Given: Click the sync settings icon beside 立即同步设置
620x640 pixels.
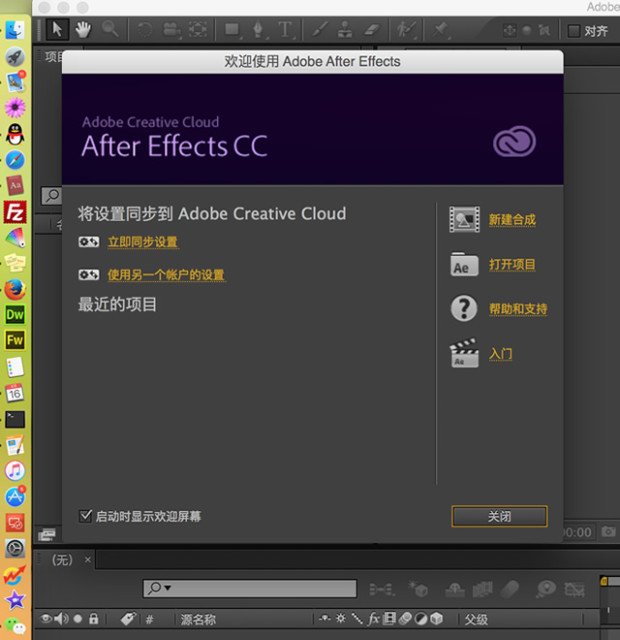Looking at the screenshot, I should click(x=89, y=242).
